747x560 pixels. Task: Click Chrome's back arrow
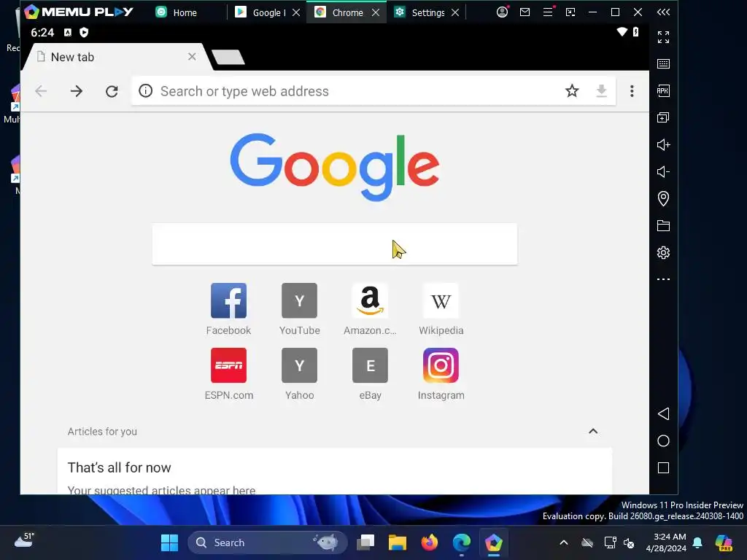click(41, 91)
